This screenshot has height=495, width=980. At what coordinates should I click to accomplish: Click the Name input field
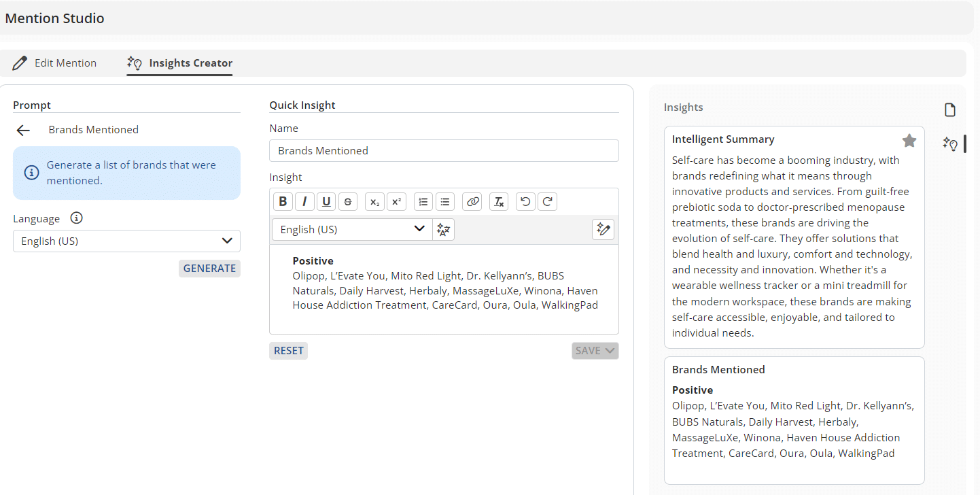point(444,151)
